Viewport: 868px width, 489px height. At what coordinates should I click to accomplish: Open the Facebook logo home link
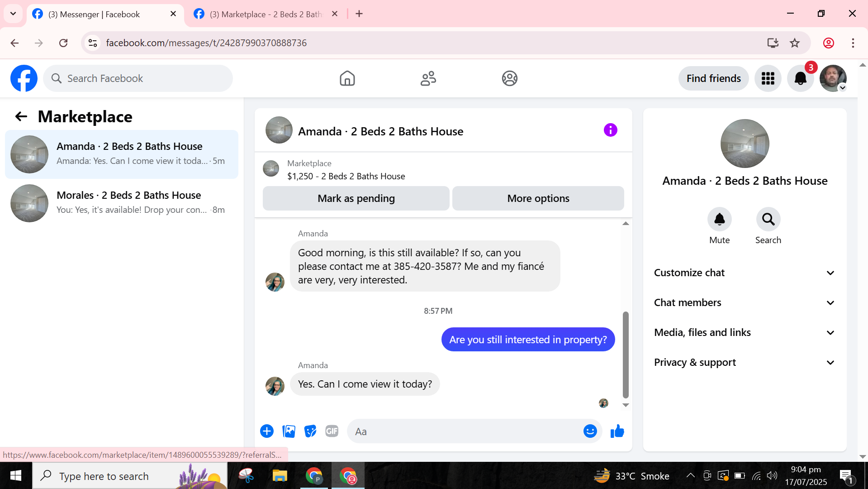24,78
